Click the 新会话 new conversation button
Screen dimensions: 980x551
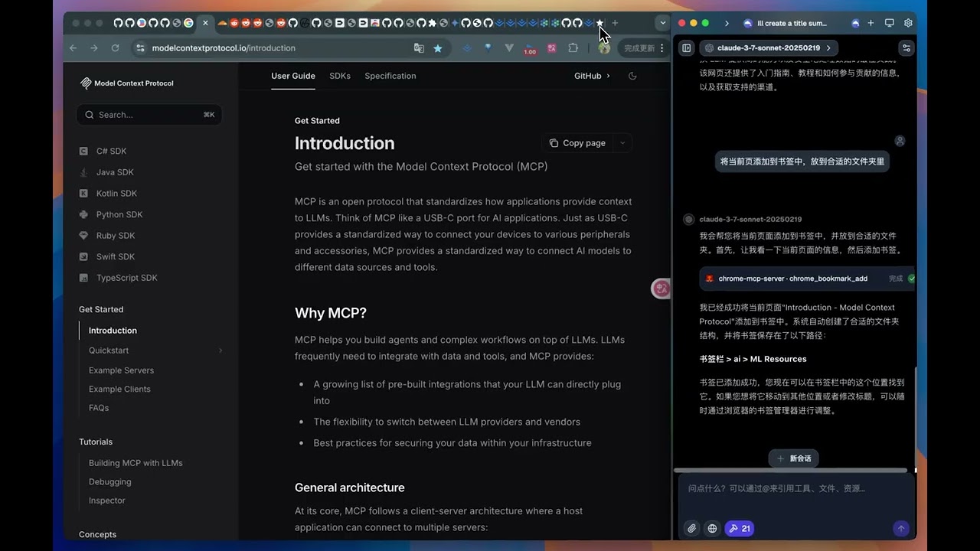tap(794, 458)
